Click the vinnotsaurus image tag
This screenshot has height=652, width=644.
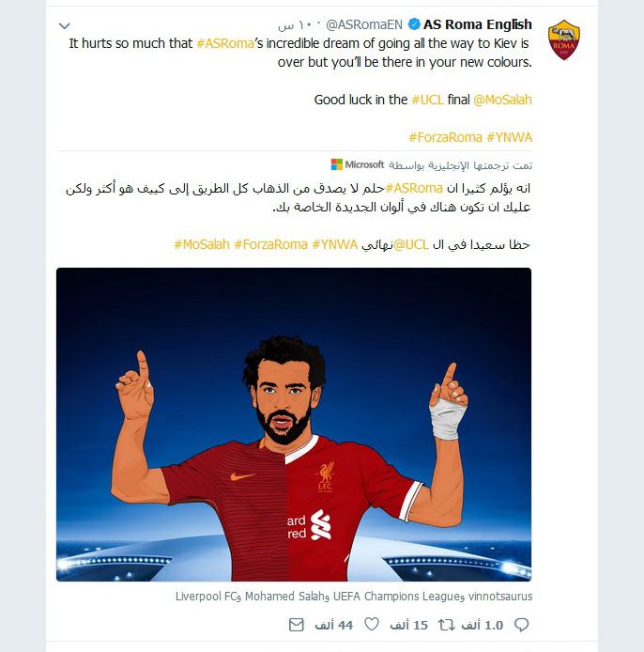coord(500,597)
